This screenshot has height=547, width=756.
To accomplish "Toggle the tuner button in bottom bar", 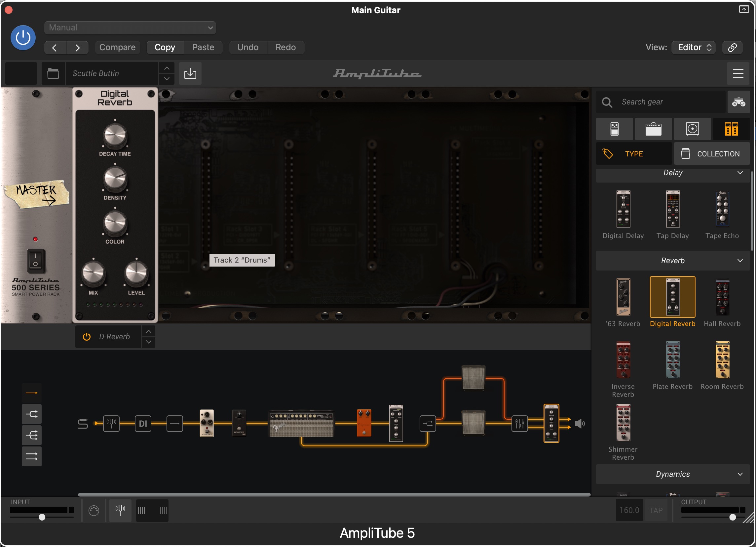I will (120, 510).
